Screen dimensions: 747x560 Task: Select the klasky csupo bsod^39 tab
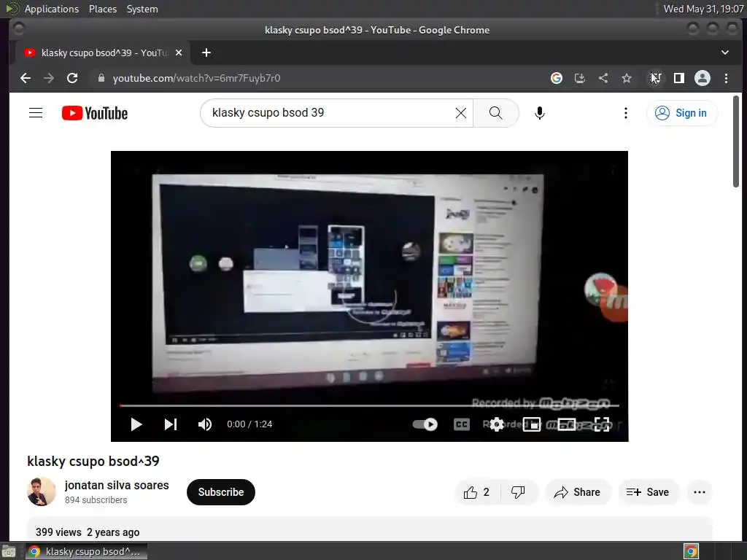click(102, 52)
